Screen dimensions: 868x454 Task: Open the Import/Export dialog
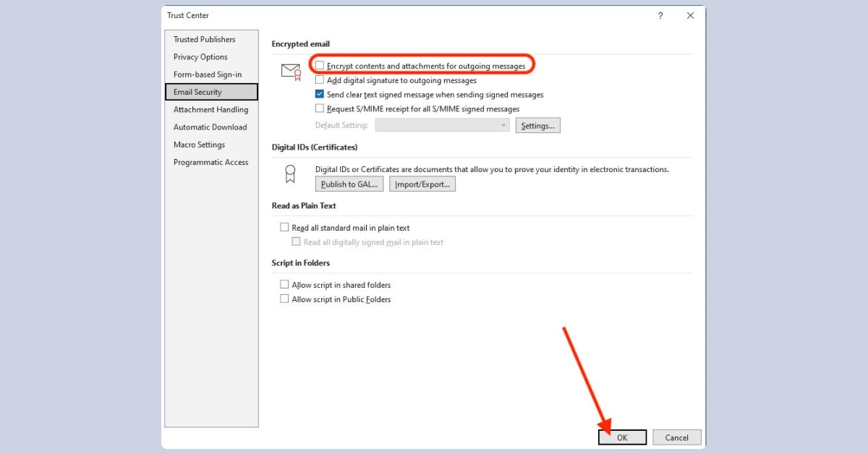[x=422, y=184]
